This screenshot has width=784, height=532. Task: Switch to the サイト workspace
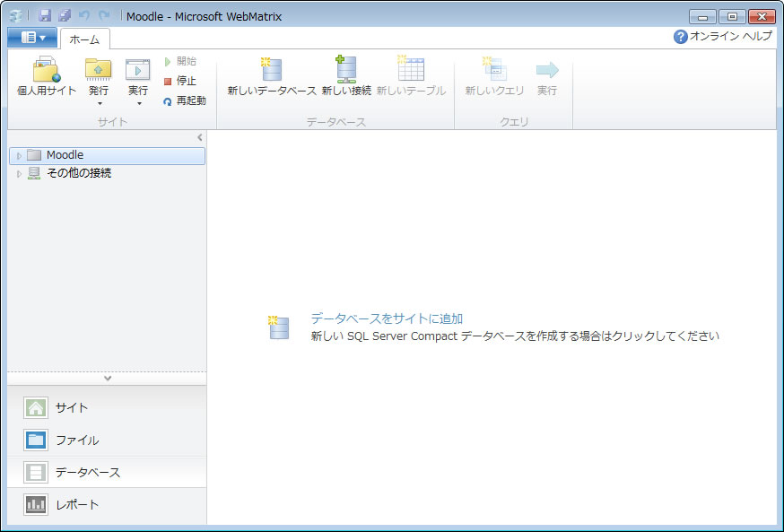tap(72, 407)
